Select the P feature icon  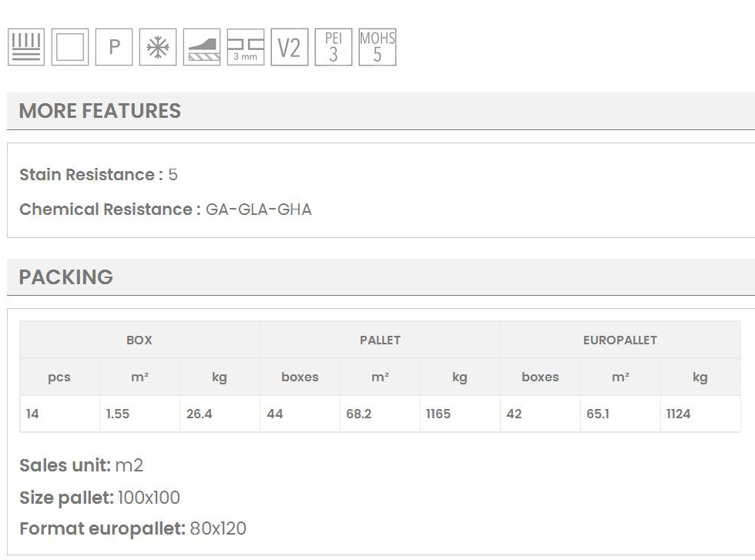[114, 48]
